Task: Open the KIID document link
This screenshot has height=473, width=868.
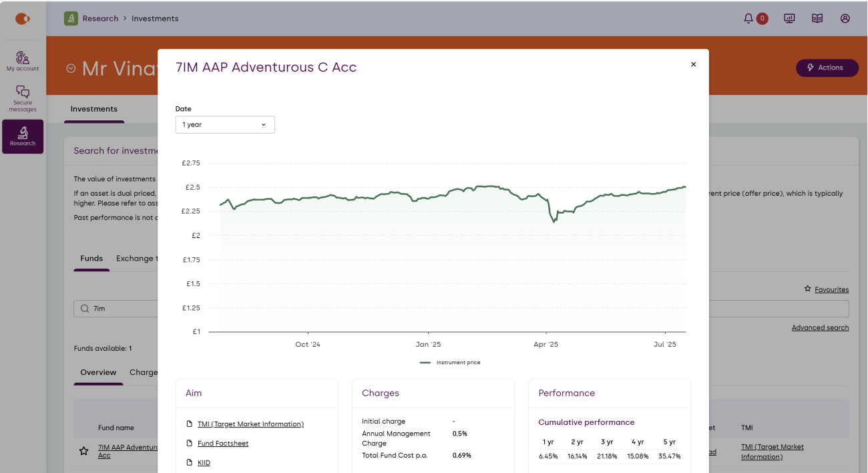Action: pyautogui.click(x=204, y=463)
